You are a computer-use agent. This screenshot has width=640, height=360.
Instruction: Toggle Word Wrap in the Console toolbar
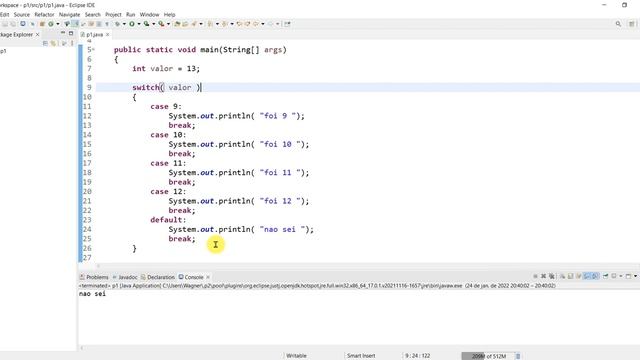tap(578, 276)
